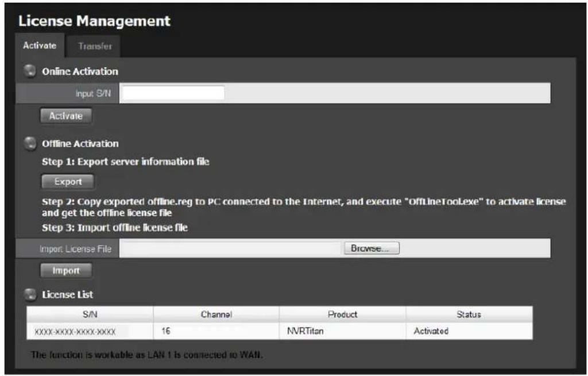Click the LAN 1 connected to WAN note
The image size is (588, 376).
147,355
